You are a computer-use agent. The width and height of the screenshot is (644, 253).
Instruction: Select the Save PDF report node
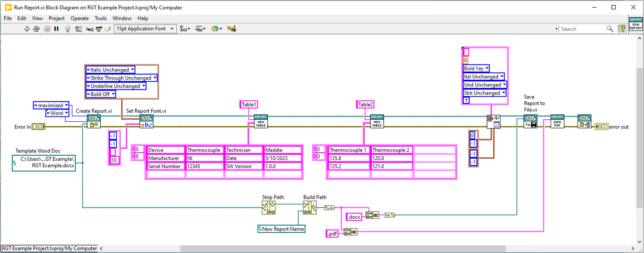[x=557, y=121]
